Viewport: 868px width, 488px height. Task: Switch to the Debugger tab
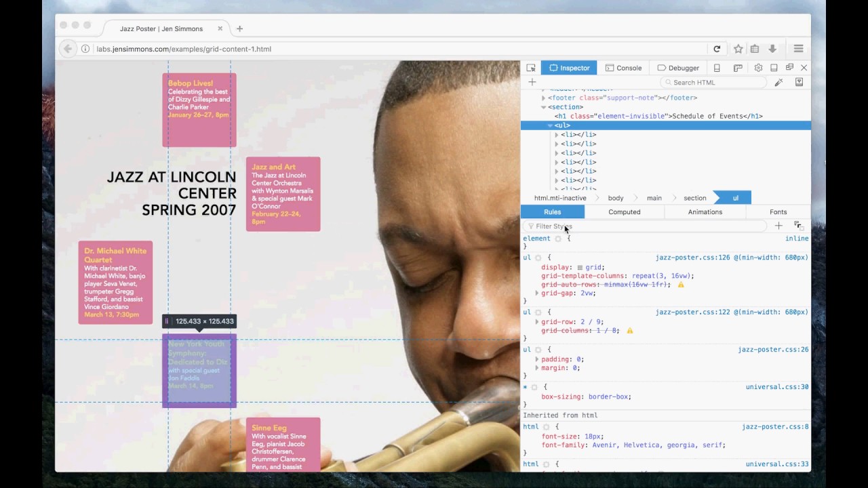point(678,68)
